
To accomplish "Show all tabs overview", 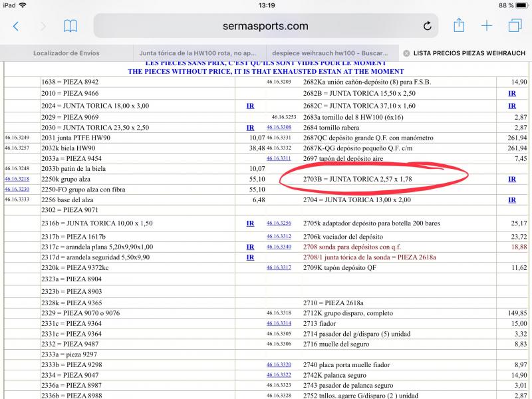I will click(515, 26).
